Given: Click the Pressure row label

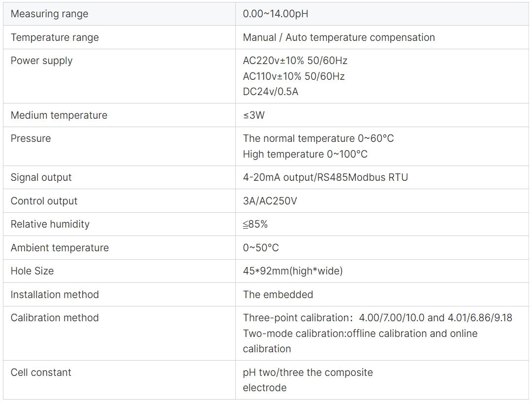Looking at the screenshot, I should [x=31, y=138].
